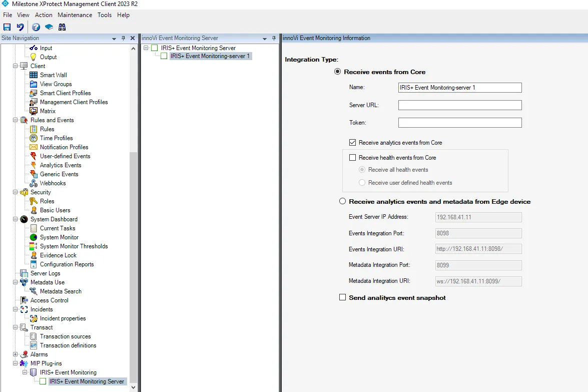
Task: Close the Site Navigation panel
Action: [133, 38]
